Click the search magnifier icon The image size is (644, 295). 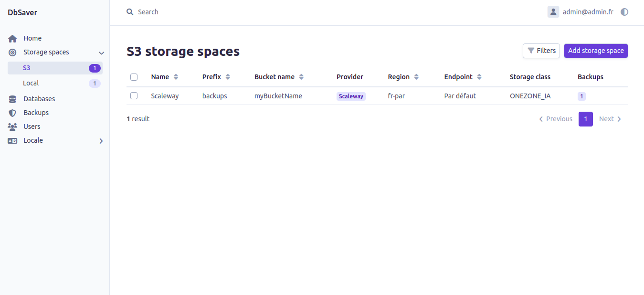[x=130, y=12]
